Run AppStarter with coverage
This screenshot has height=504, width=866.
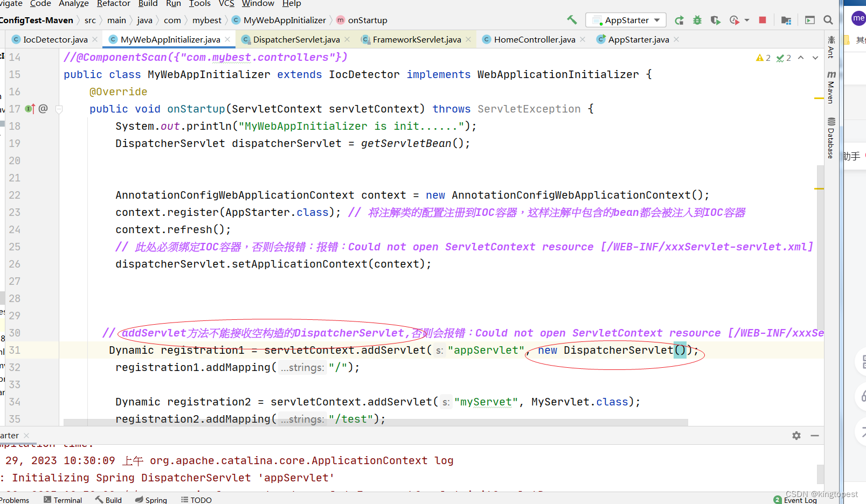pyautogui.click(x=716, y=20)
